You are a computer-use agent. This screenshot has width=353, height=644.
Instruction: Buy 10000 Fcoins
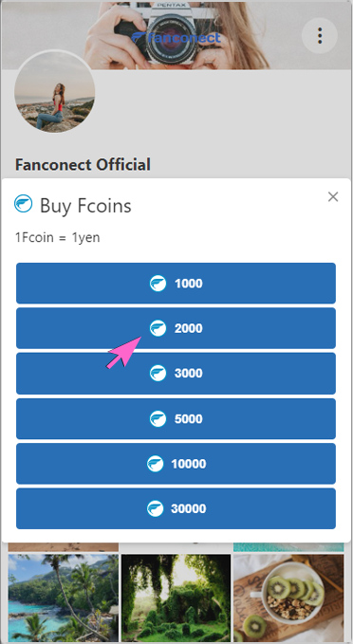pyautogui.click(x=176, y=464)
